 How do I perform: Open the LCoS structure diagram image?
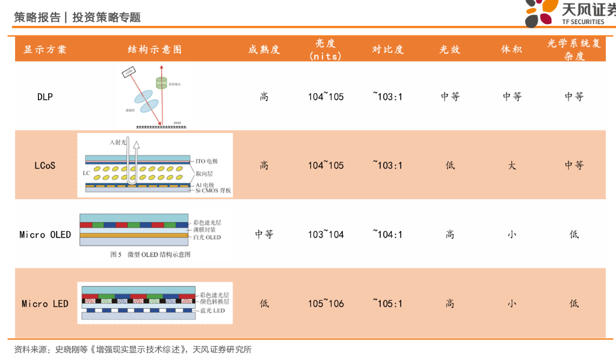[x=155, y=165]
